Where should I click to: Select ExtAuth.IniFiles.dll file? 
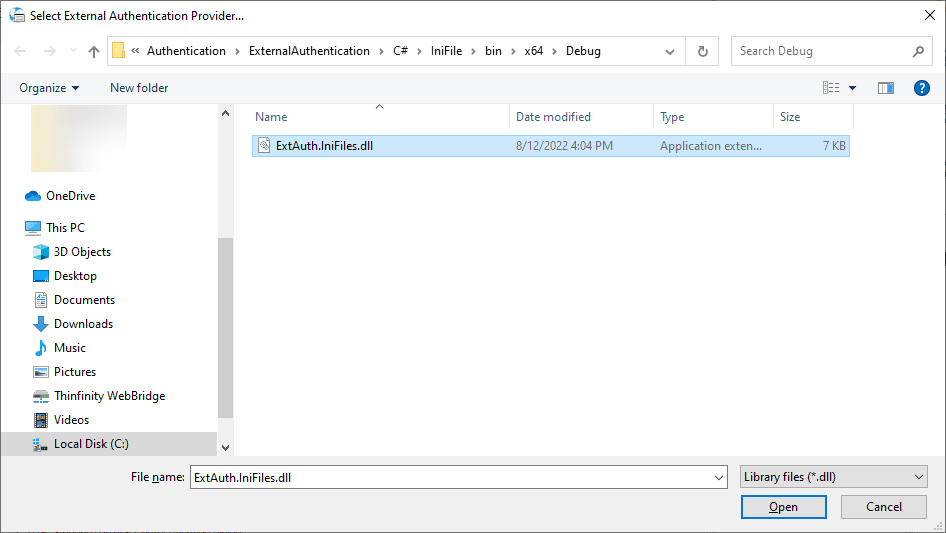551,146
